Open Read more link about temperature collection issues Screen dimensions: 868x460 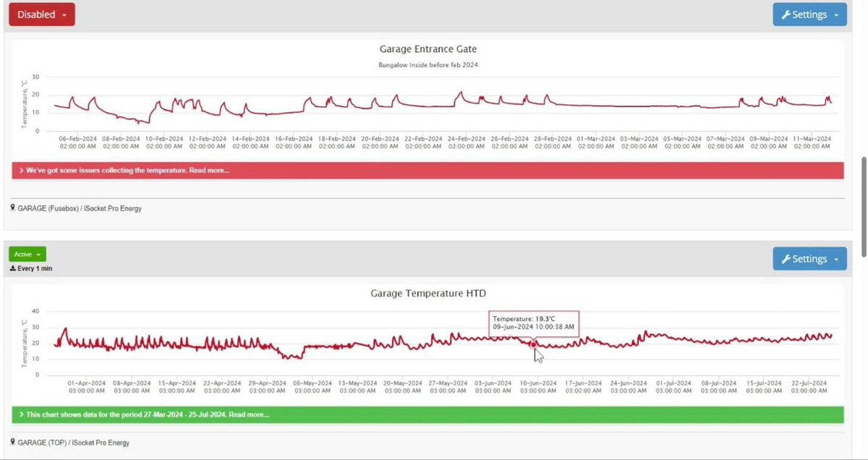click(x=210, y=171)
